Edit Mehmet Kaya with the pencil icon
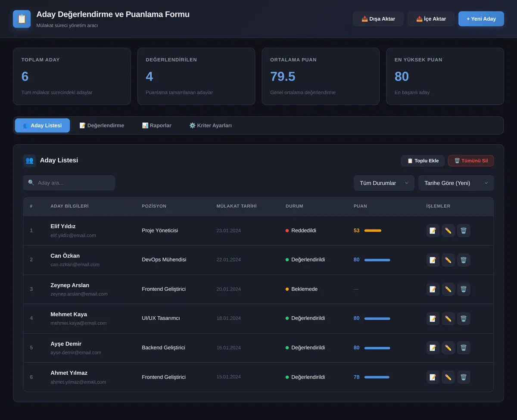 (448, 318)
